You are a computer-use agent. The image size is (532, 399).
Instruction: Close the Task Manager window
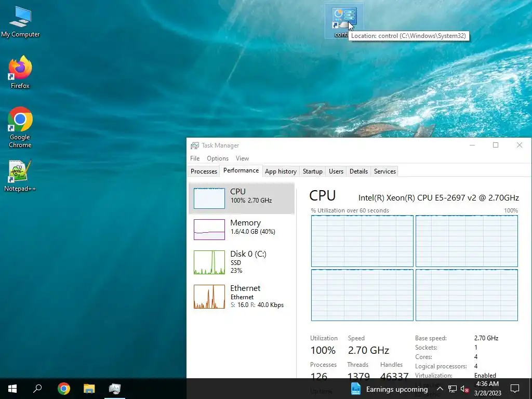520,145
